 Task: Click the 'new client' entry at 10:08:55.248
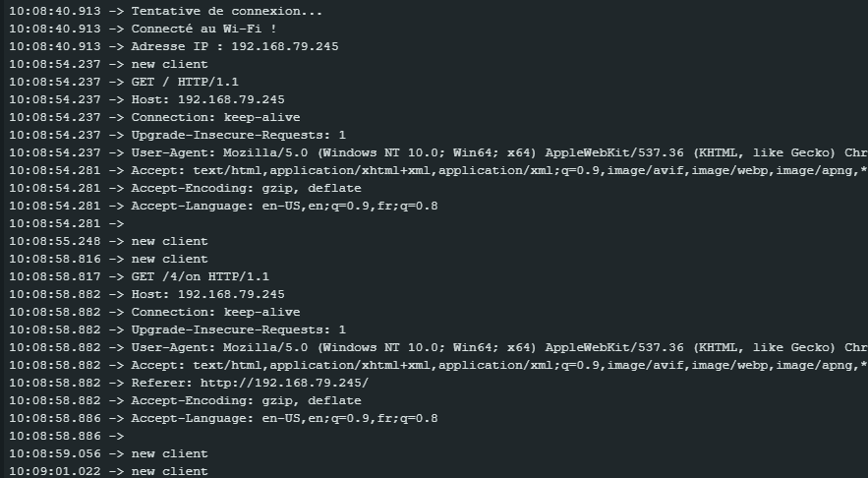click(108, 242)
